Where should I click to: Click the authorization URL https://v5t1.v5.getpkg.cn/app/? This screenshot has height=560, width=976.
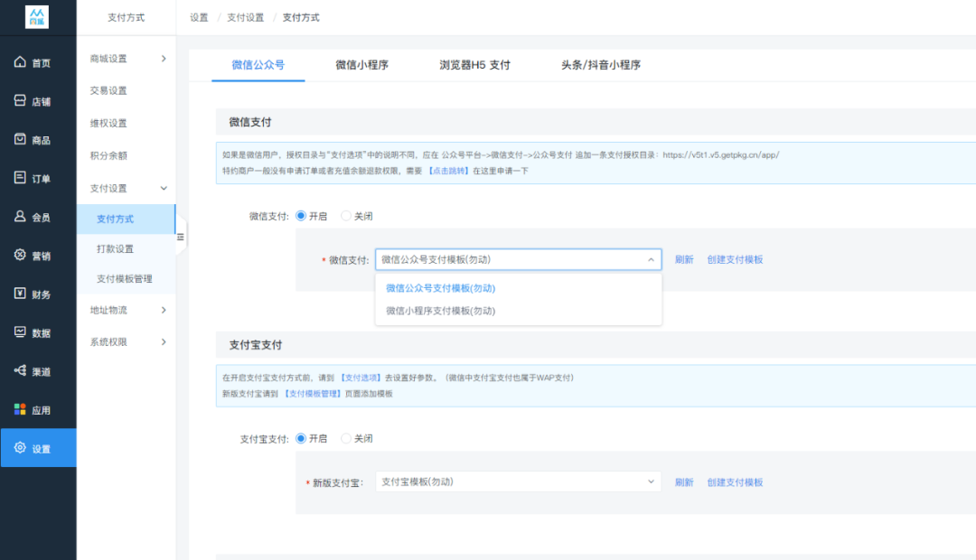coord(721,155)
